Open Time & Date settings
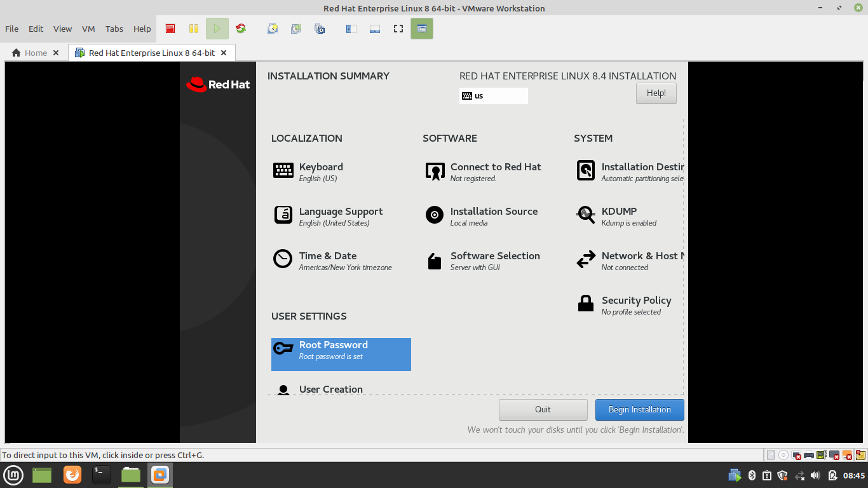 (x=341, y=261)
